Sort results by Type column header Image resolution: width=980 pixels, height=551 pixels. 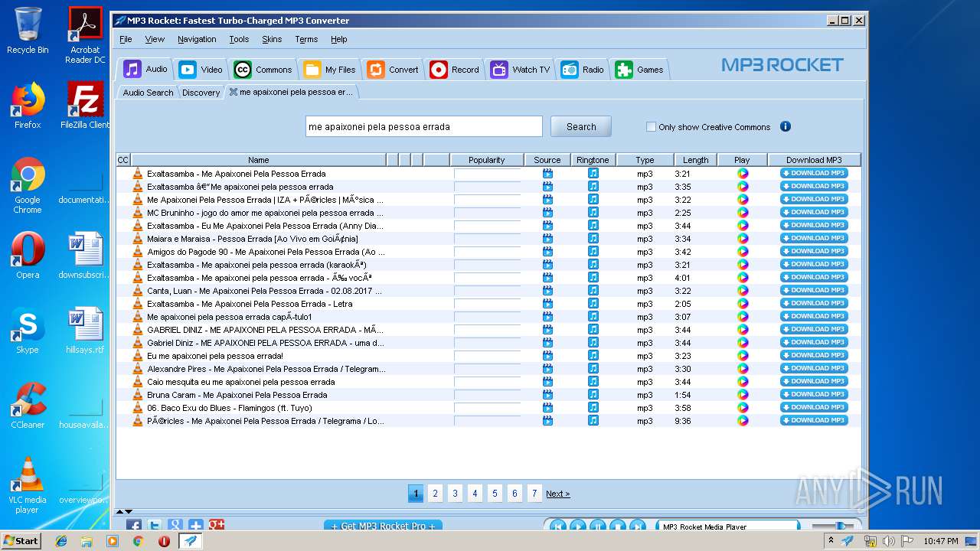[x=645, y=160]
